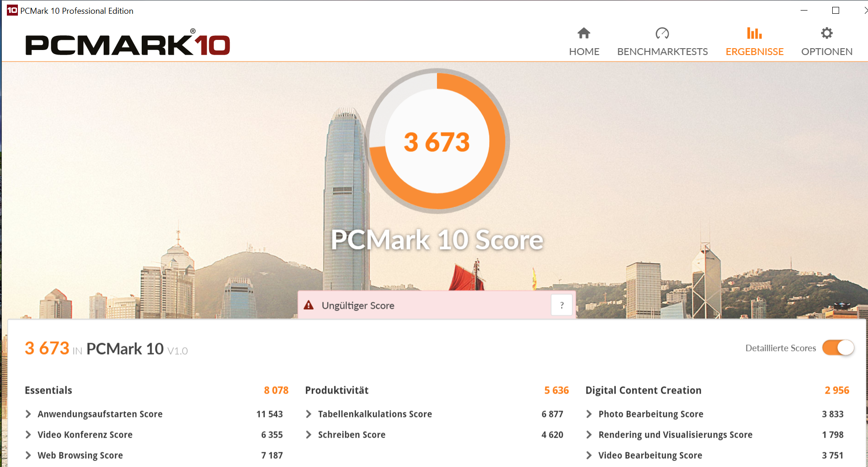The width and height of the screenshot is (868, 467).
Task: Click the PCMark 10 title bar app icon
Action: (12, 10)
